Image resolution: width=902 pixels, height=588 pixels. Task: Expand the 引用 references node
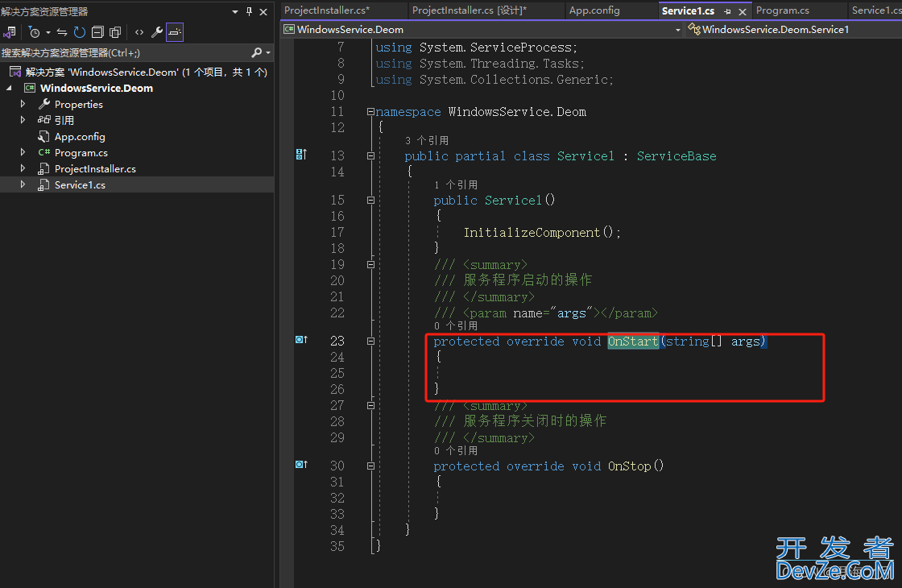23,120
